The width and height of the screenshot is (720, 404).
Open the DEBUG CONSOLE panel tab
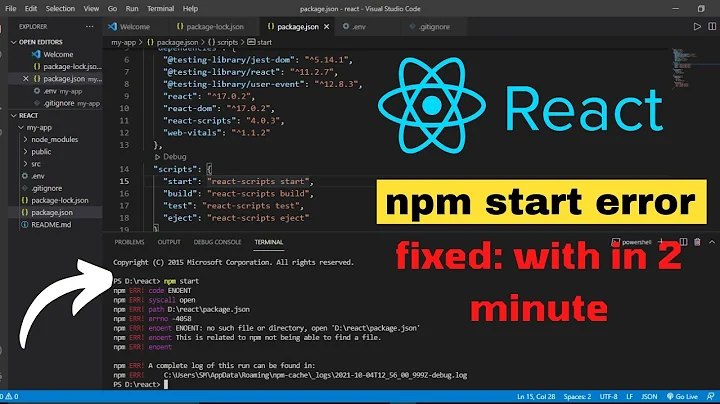[217, 242]
